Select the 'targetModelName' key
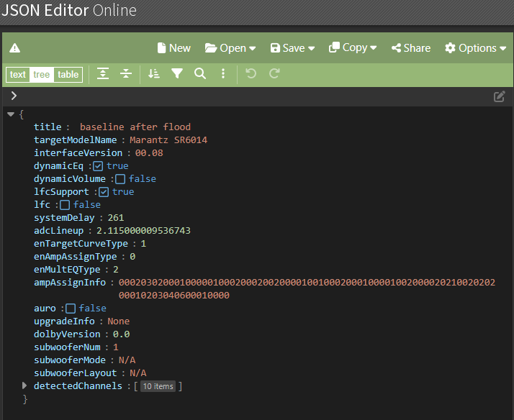This screenshot has width=514, height=420. [76, 140]
